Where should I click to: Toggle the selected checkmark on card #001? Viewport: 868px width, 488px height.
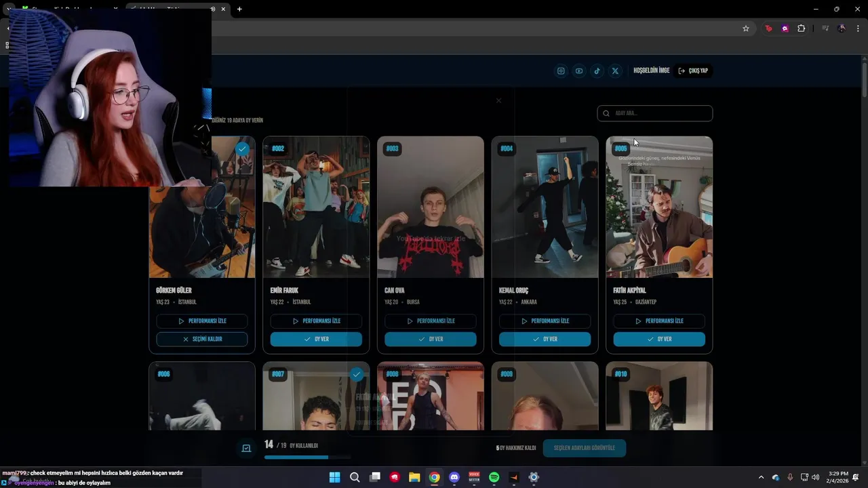point(242,148)
